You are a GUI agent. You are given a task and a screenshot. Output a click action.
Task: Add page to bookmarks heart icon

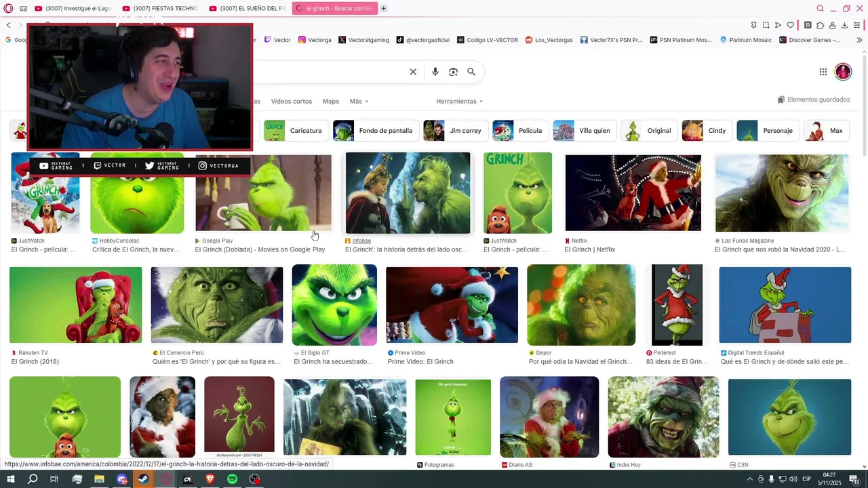tap(790, 25)
